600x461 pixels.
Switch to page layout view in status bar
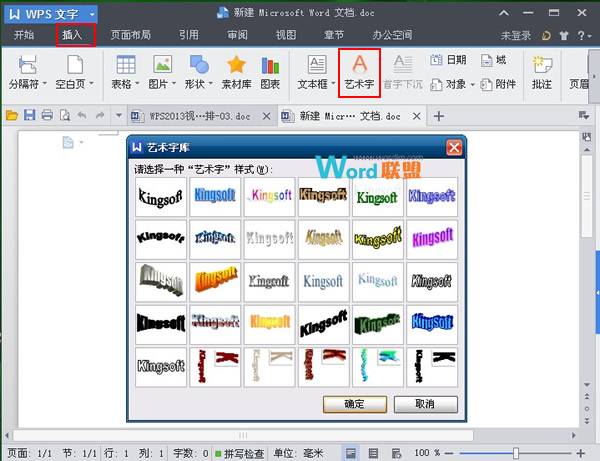[351, 454]
